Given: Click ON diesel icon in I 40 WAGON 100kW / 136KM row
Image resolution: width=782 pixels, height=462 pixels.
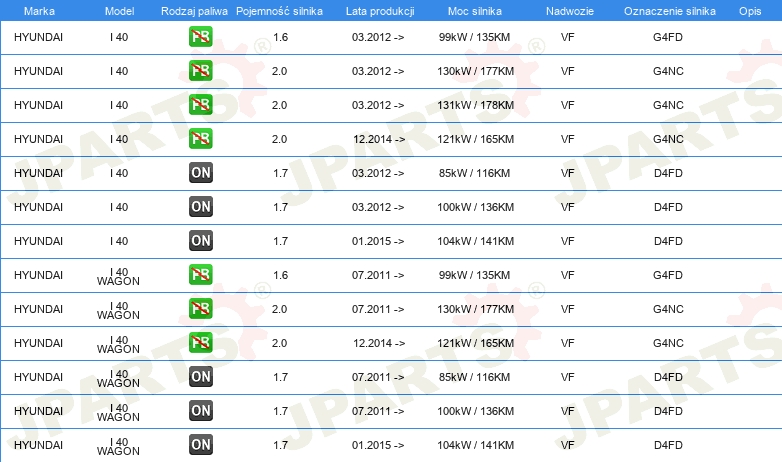Looking at the screenshot, I should [x=200, y=411].
